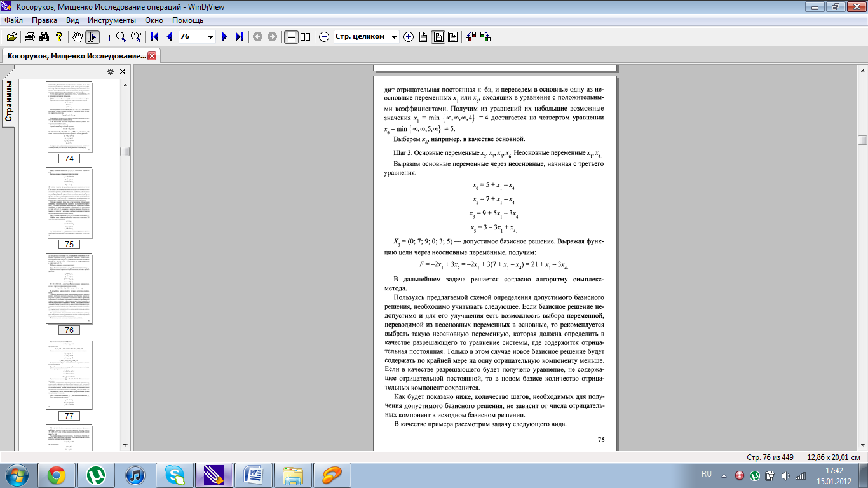Click the main document scroll-down arrow

coord(862,445)
